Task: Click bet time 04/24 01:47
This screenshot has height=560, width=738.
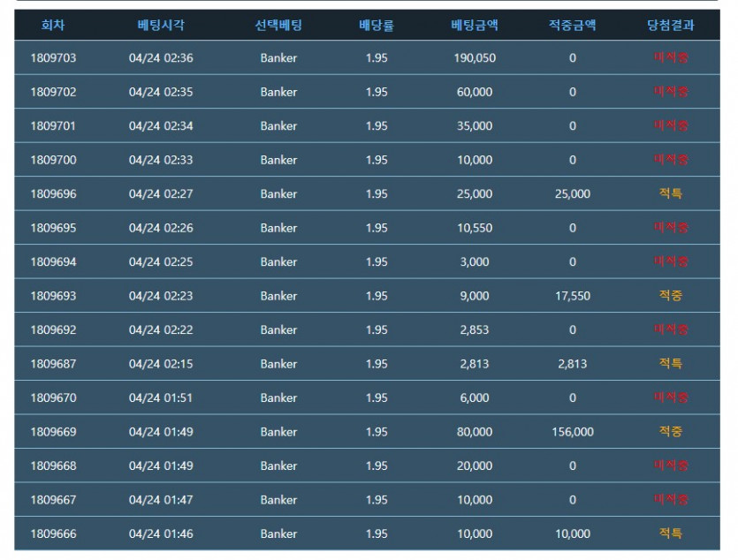Action: coord(161,500)
